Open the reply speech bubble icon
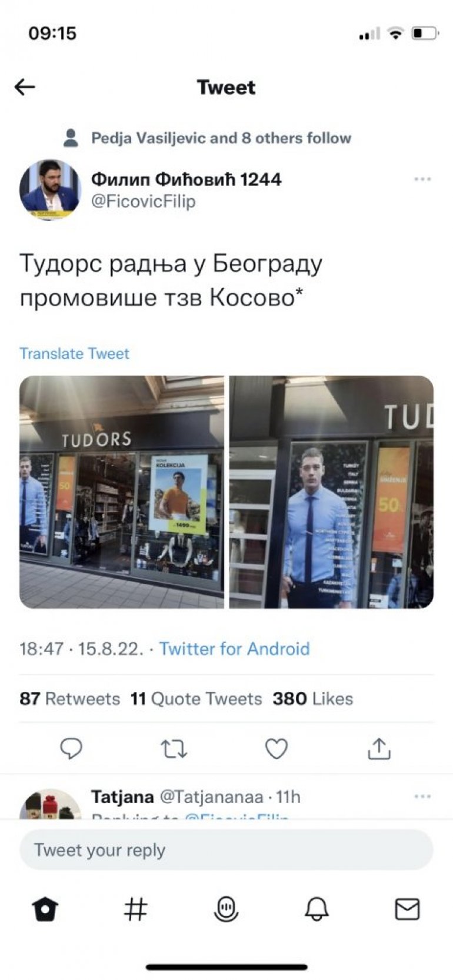This screenshot has width=453, height=980. coord(71,748)
